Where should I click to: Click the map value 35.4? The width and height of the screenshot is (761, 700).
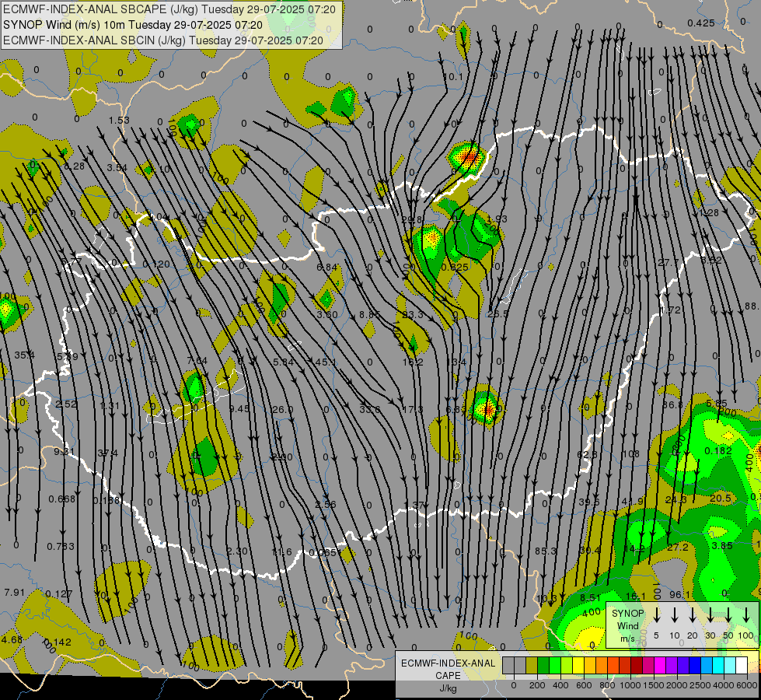click(24, 355)
